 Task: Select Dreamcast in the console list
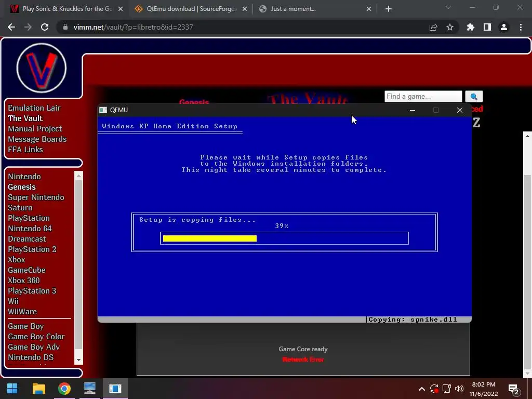point(27,239)
